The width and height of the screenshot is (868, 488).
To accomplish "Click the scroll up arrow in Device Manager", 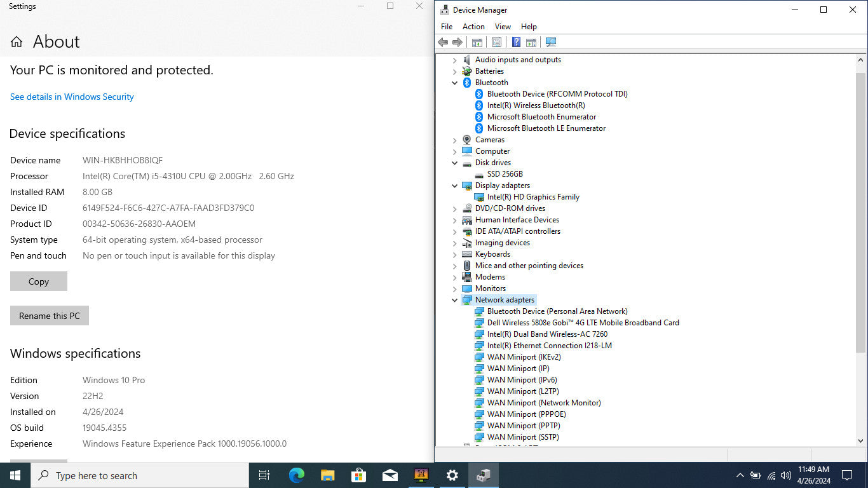I will pyautogui.click(x=861, y=60).
